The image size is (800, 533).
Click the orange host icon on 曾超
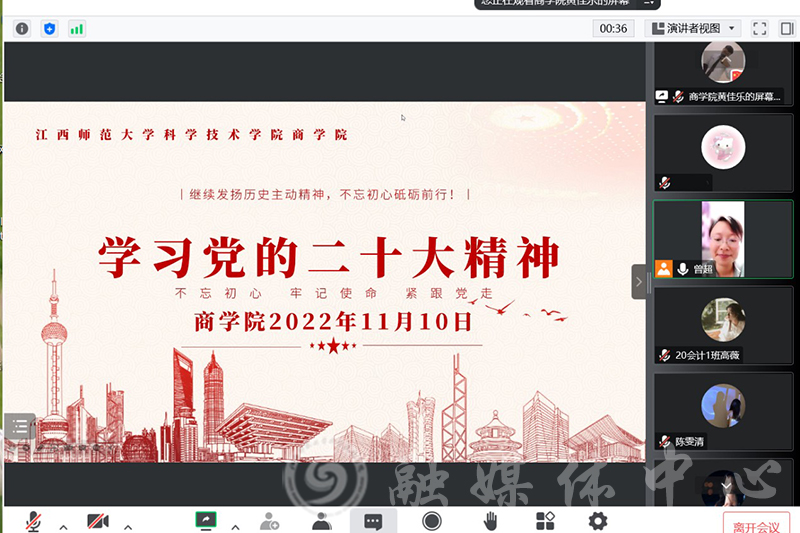tap(664, 269)
